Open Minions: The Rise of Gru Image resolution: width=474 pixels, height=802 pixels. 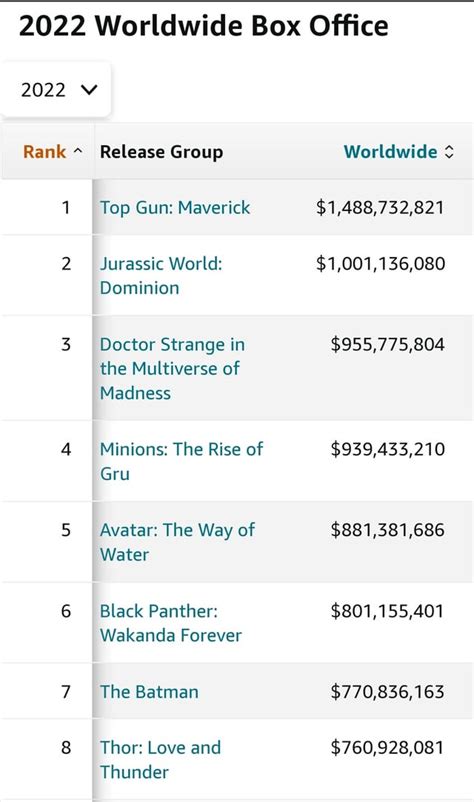pos(182,461)
